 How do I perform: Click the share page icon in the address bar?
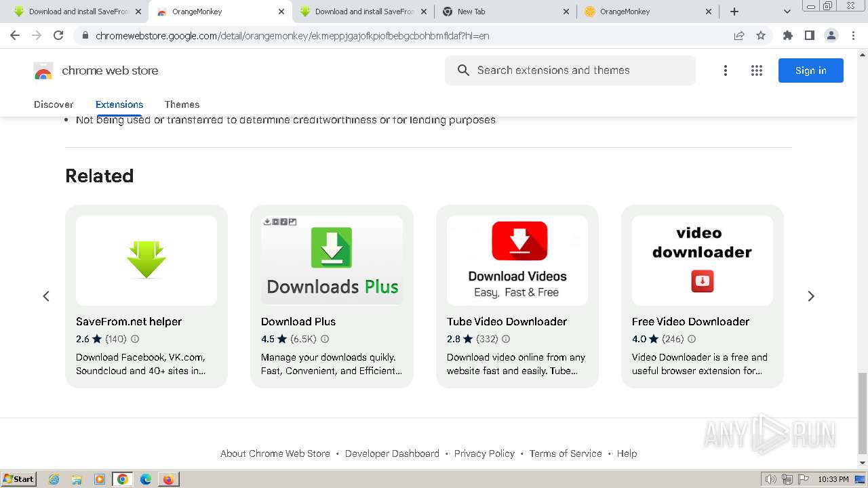point(739,35)
